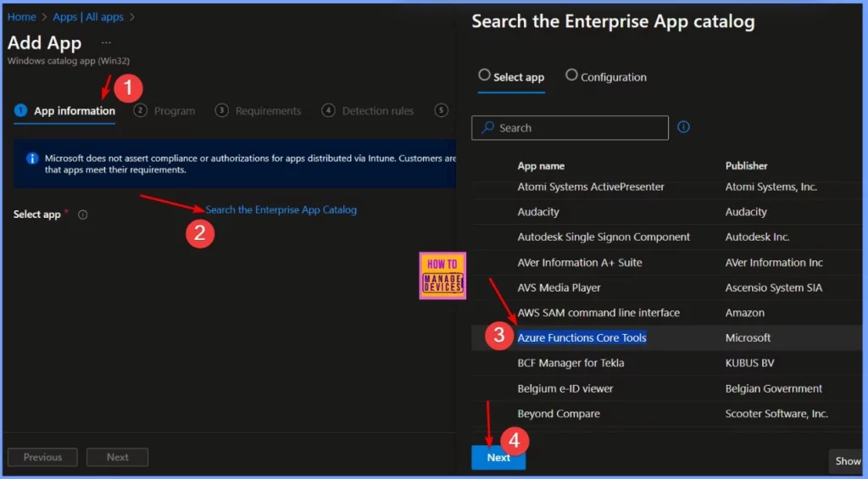This screenshot has width=868, height=479.
Task: Click the info icon beside search box
Action: tap(684, 127)
